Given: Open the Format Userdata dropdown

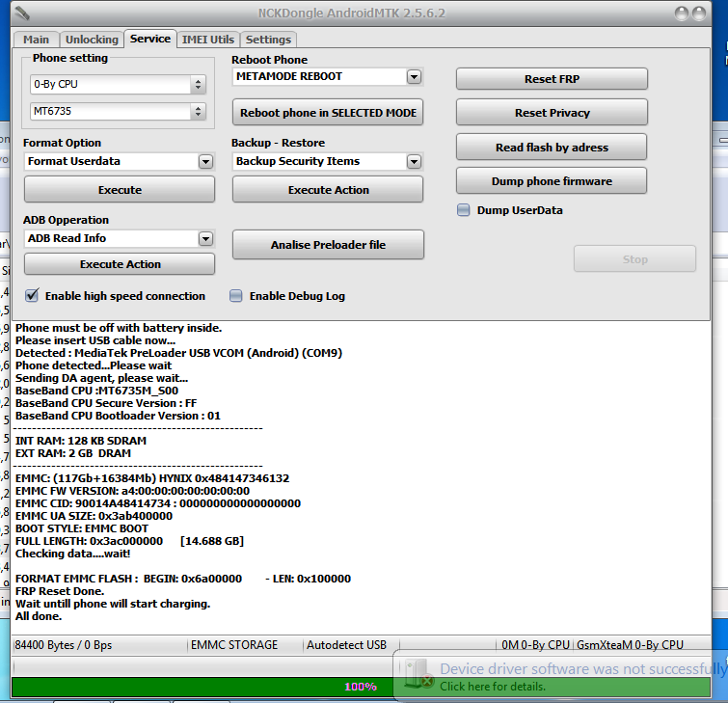Looking at the screenshot, I should coord(205,161).
